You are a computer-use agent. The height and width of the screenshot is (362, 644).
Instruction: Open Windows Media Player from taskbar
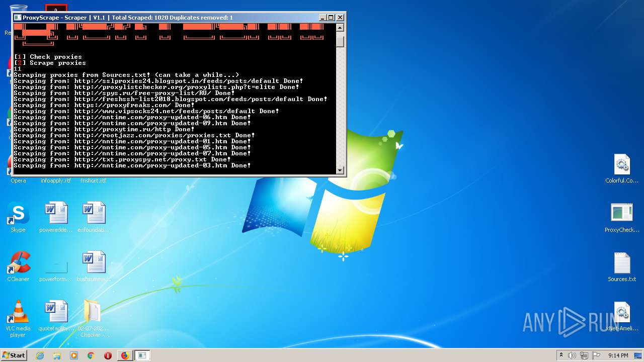point(74,355)
